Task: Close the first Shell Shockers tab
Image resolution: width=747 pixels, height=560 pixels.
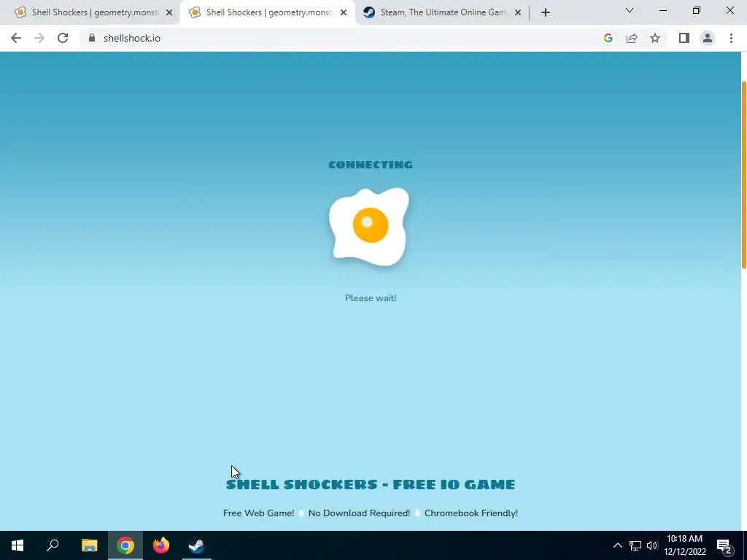Action: tap(169, 12)
